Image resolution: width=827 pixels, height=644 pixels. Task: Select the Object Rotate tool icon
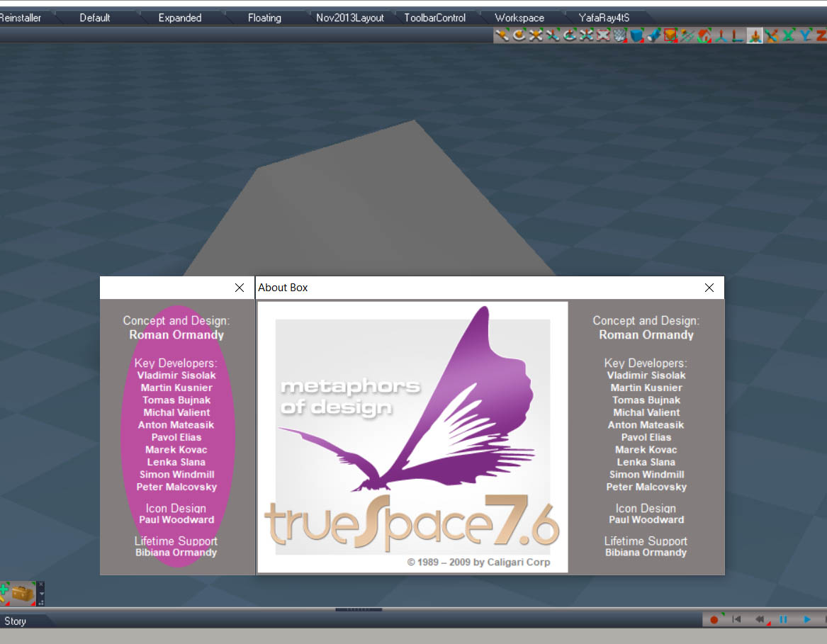(519, 35)
